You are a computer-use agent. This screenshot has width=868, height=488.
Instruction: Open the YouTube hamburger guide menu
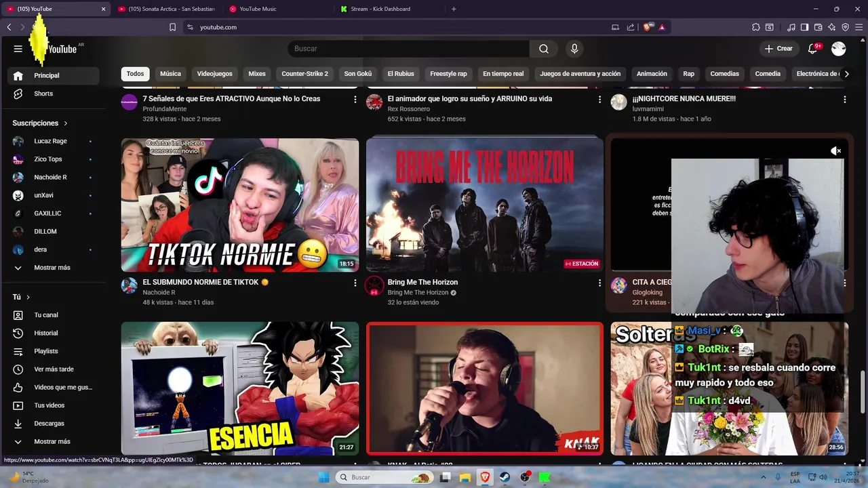[x=18, y=49]
